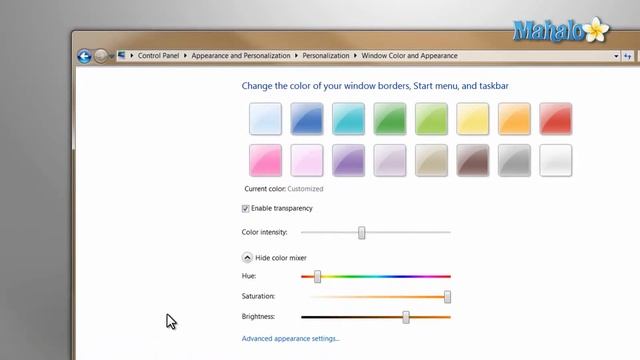Click the blue Back arrow button
This screenshot has width=640, height=360.
[x=84, y=56]
